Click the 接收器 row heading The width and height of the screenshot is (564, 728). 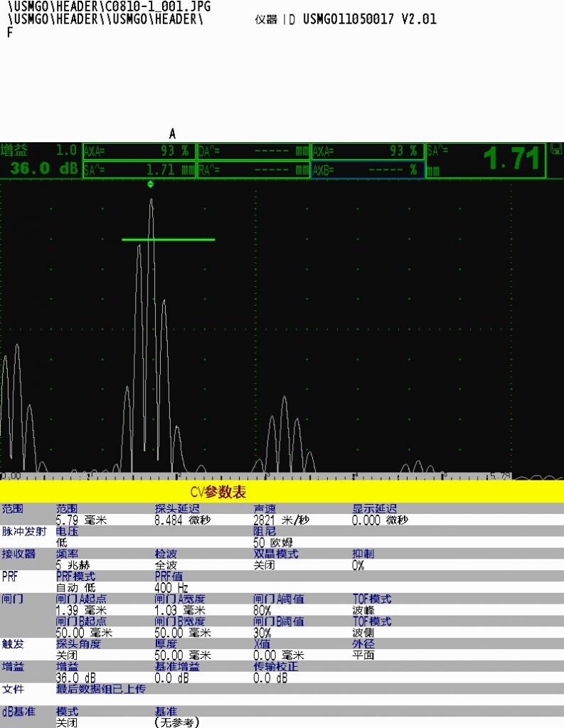[x=18, y=553]
